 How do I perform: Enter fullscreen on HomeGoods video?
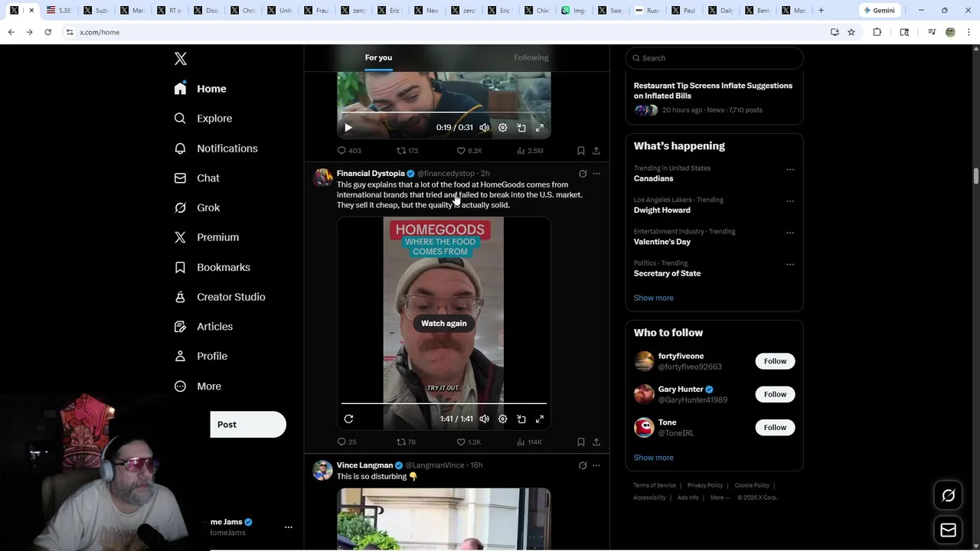click(x=540, y=419)
